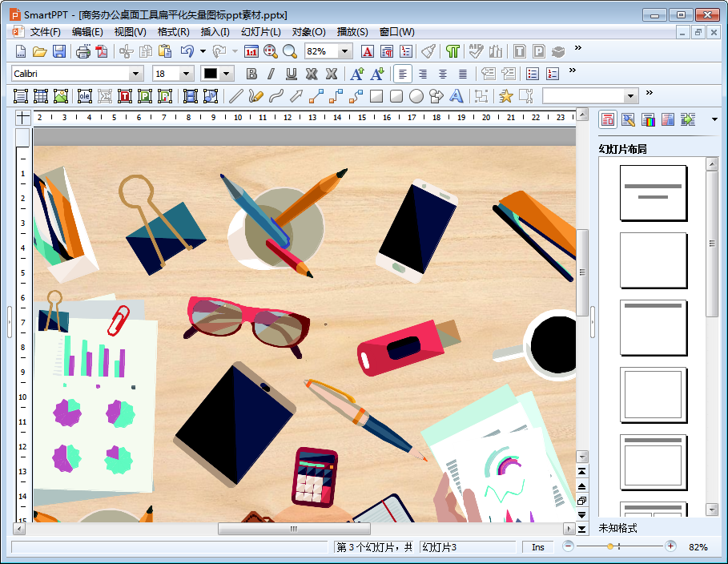Click the Paste clipboard icon

point(165,51)
